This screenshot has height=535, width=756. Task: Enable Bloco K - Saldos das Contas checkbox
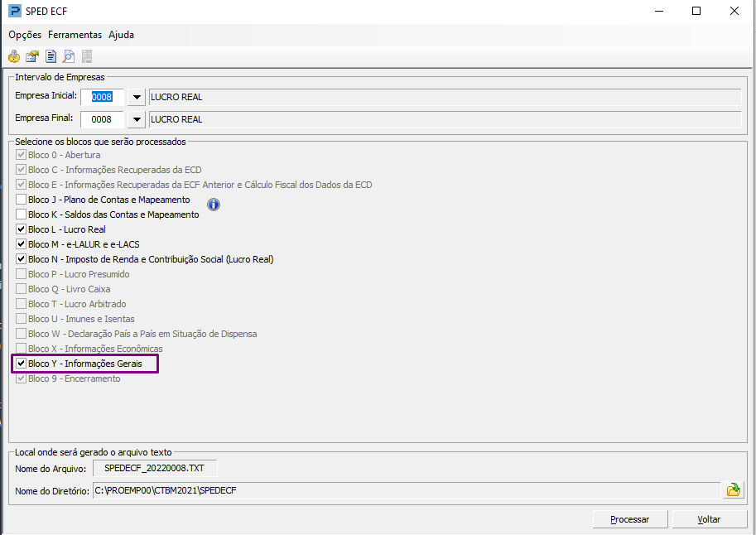(22, 214)
